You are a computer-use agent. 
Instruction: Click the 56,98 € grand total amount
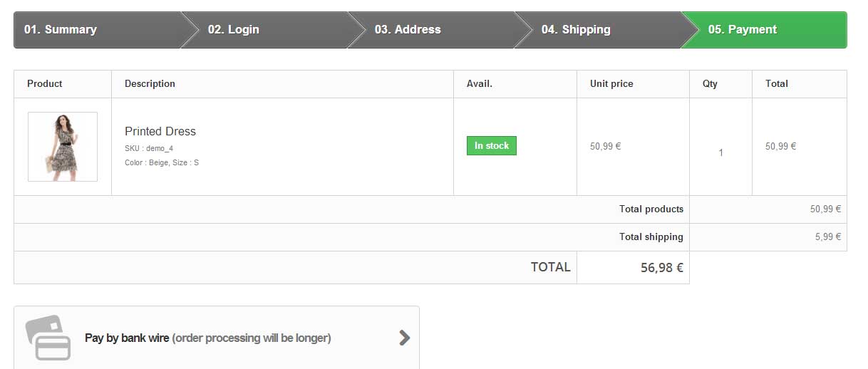tap(661, 268)
